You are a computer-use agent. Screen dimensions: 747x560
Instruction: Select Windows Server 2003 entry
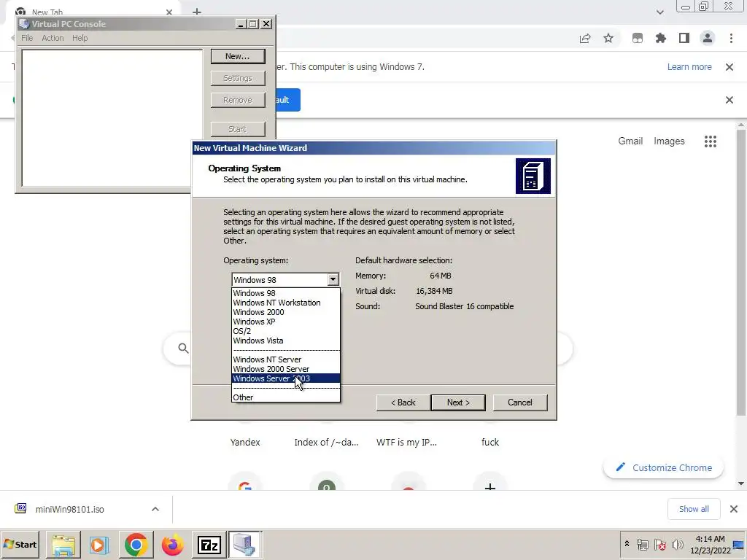pyautogui.click(x=286, y=378)
